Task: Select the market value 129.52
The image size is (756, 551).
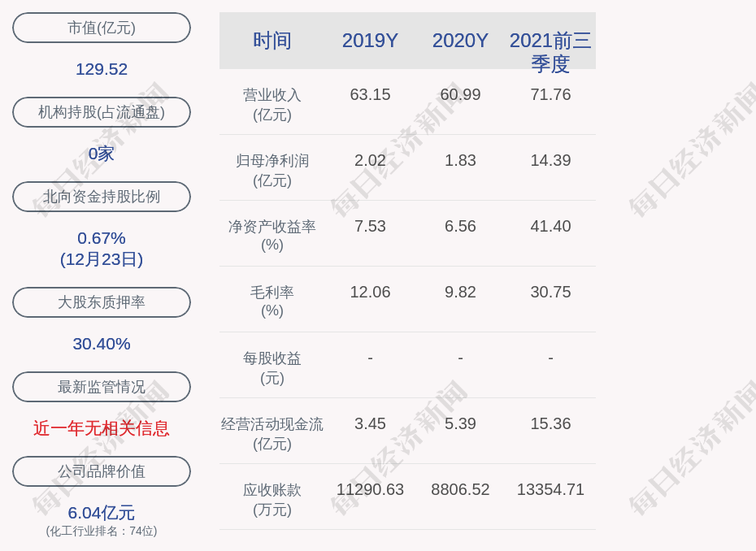Action: (x=102, y=69)
